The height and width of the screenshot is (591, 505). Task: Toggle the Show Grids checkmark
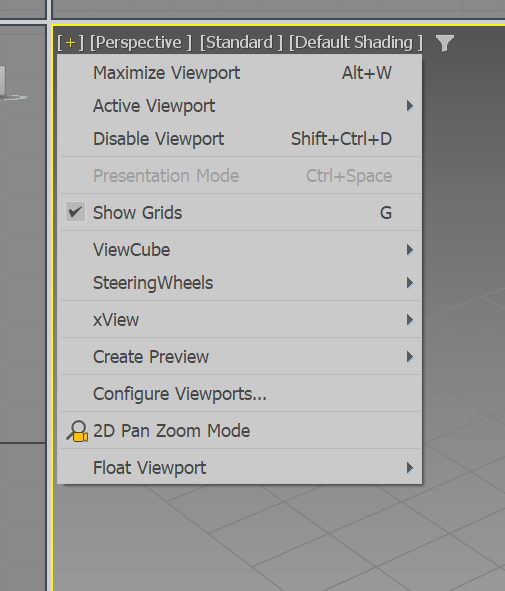pyautogui.click(x=75, y=212)
